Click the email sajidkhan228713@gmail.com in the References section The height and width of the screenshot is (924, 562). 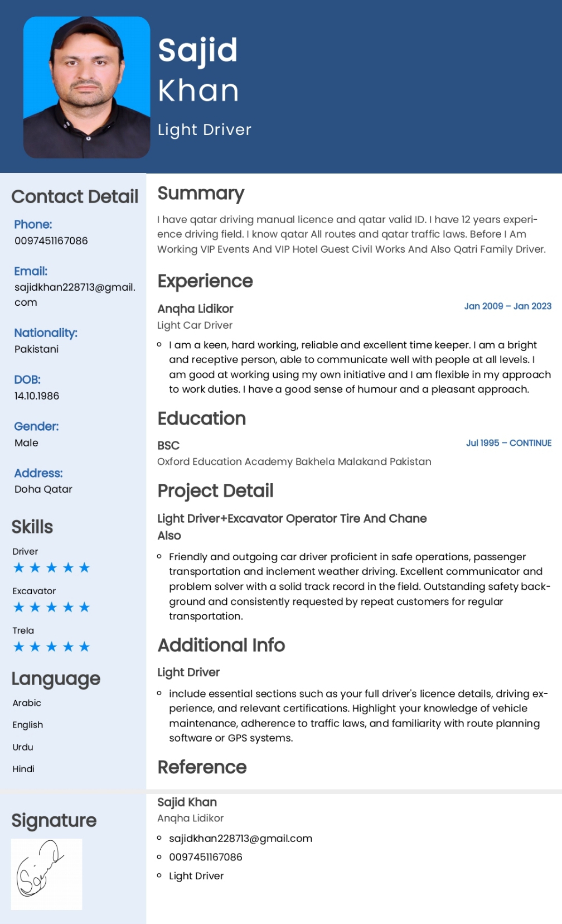240,838
